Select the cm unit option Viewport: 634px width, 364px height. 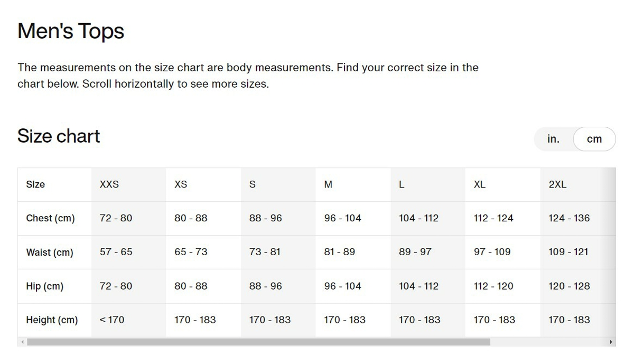coord(594,139)
